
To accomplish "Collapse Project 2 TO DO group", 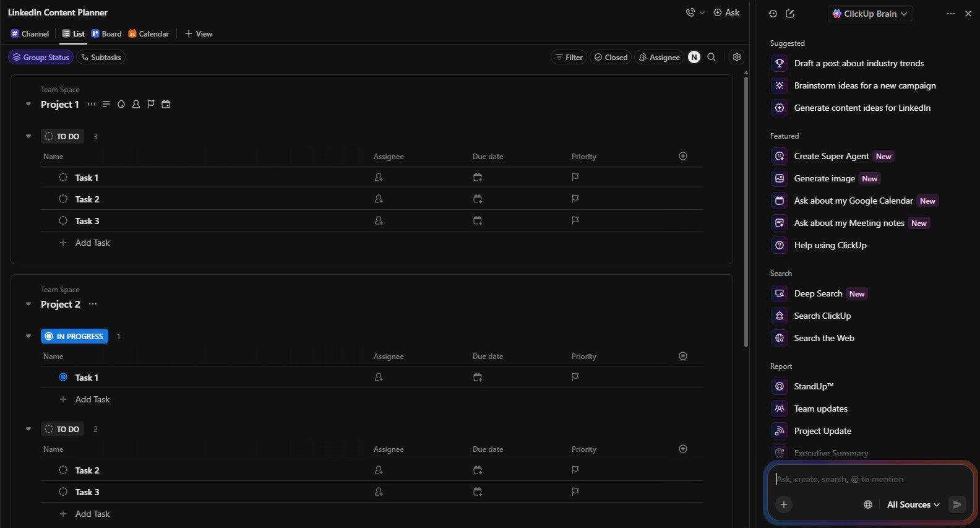I will coord(28,429).
